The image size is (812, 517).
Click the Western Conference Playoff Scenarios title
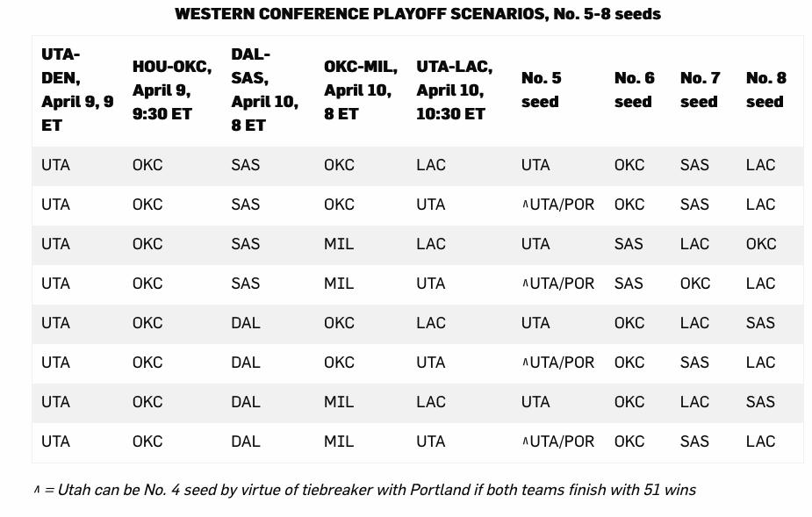pos(417,14)
